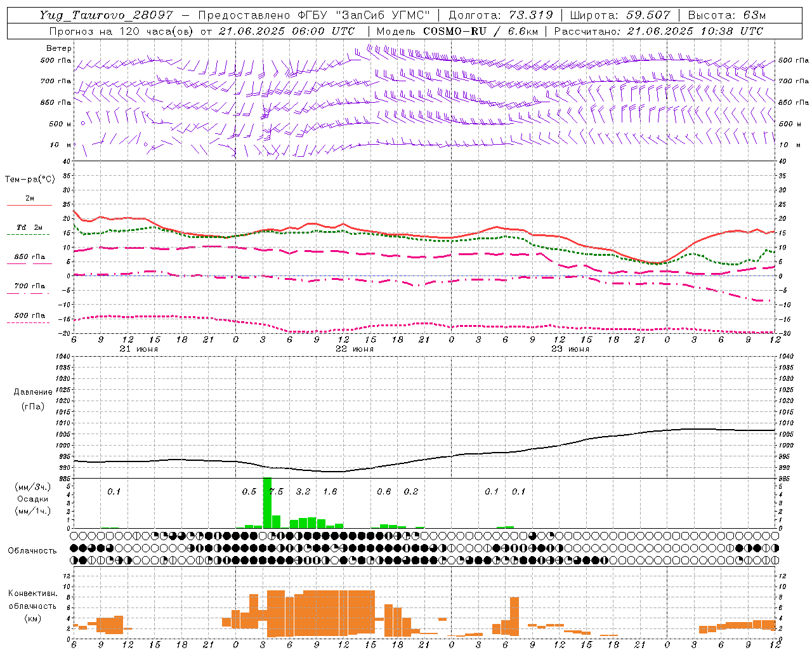
Task: Click the 23 июня date label
Action: click(570, 349)
